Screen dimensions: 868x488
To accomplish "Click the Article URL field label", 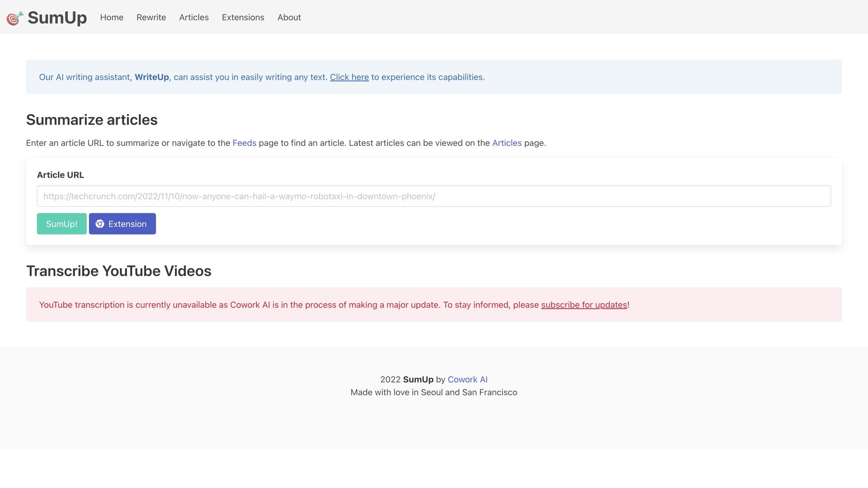I will click(60, 175).
